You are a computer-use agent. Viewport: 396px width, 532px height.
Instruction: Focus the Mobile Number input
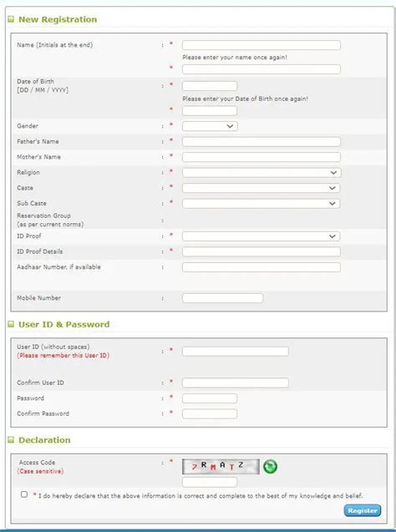tap(222, 298)
